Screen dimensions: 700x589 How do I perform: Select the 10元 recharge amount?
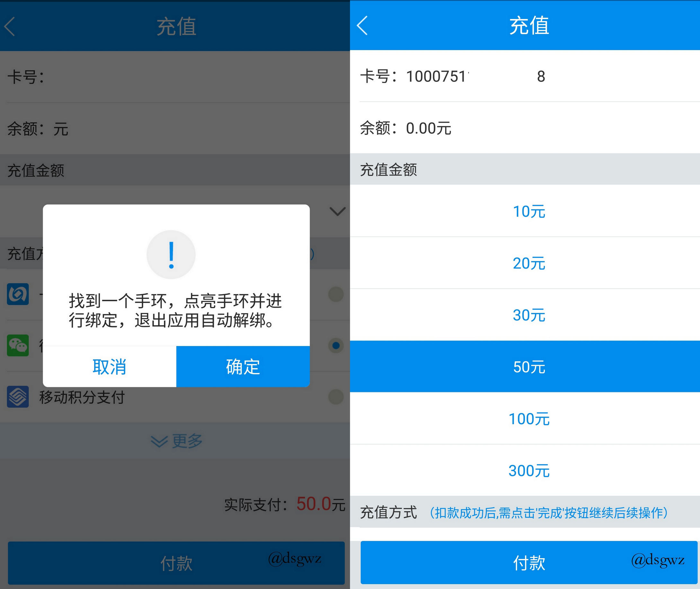(x=529, y=211)
